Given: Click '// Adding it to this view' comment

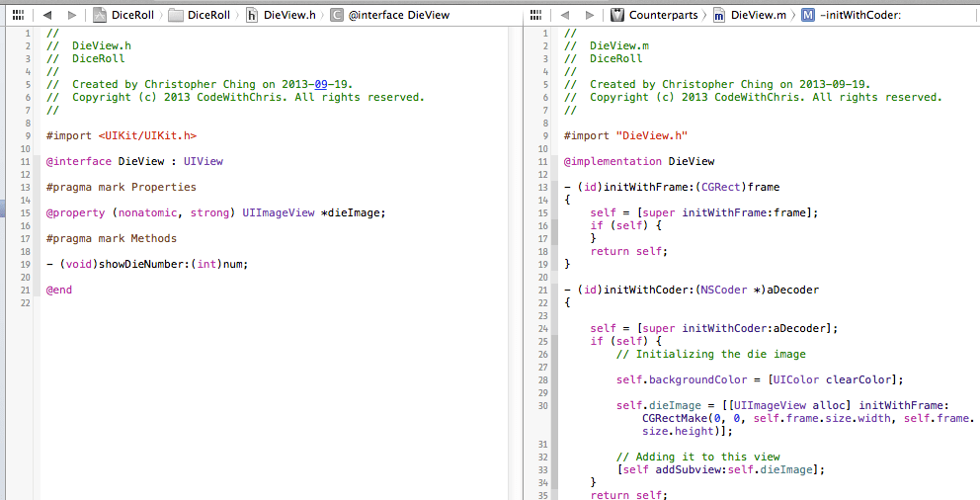Looking at the screenshot, I should point(698,457).
